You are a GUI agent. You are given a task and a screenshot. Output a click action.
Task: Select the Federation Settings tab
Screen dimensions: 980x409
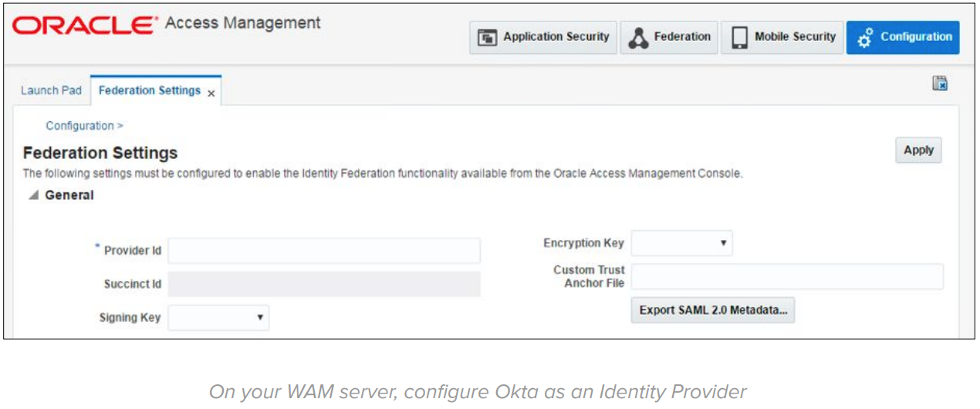click(150, 90)
